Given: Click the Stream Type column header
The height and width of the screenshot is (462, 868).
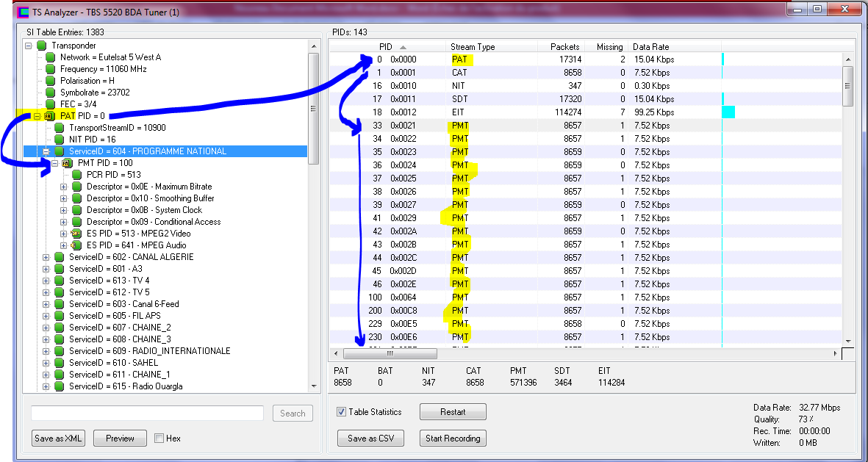Looking at the screenshot, I should pyautogui.click(x=473, y=47).
